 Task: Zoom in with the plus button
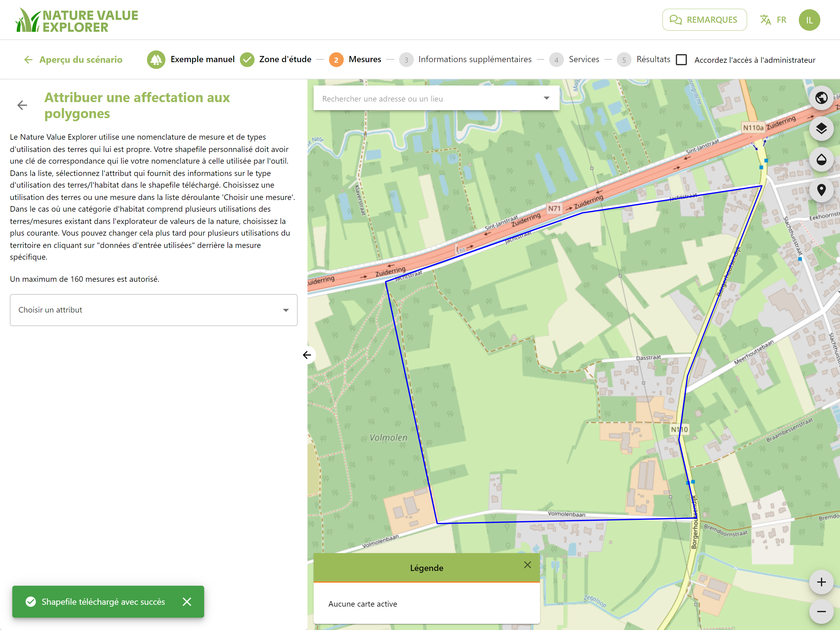click(821, 582)
